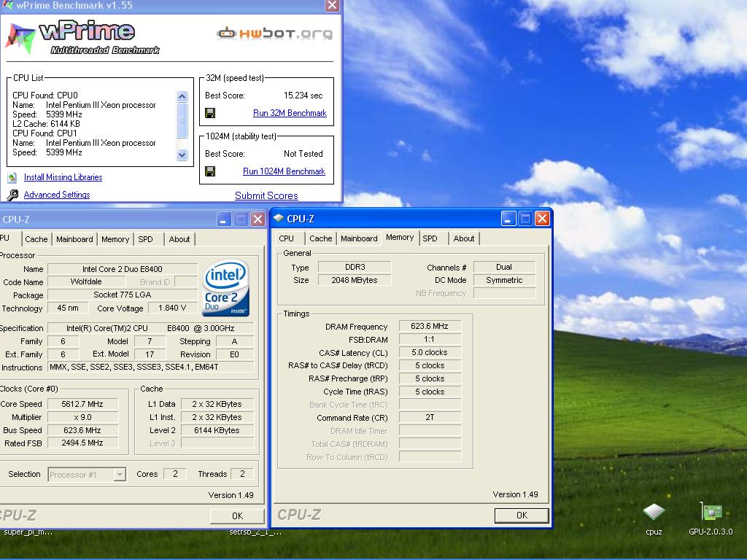
Task: Click the Rated FSB 2494.5 MHz field
Action: 82,443
